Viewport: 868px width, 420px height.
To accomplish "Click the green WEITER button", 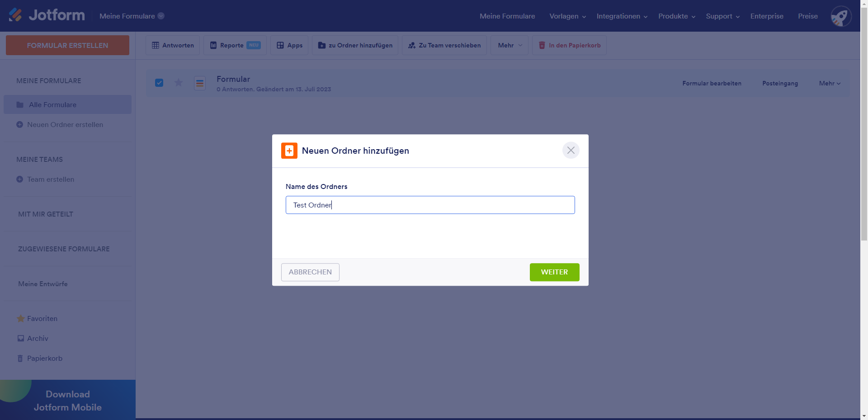I will (x=554, y=272).
